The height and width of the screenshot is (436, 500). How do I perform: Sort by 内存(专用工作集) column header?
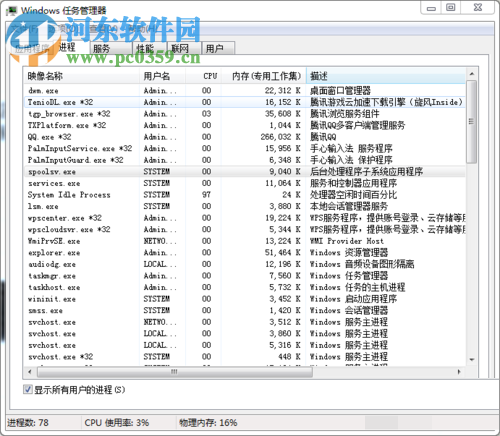[264, 76]
